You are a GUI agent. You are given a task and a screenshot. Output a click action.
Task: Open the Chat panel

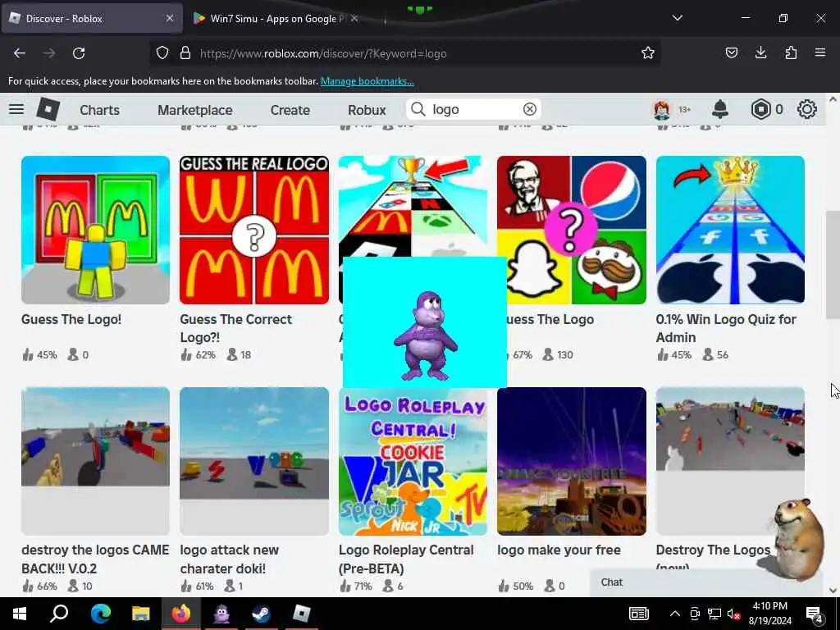pos(706,582)
